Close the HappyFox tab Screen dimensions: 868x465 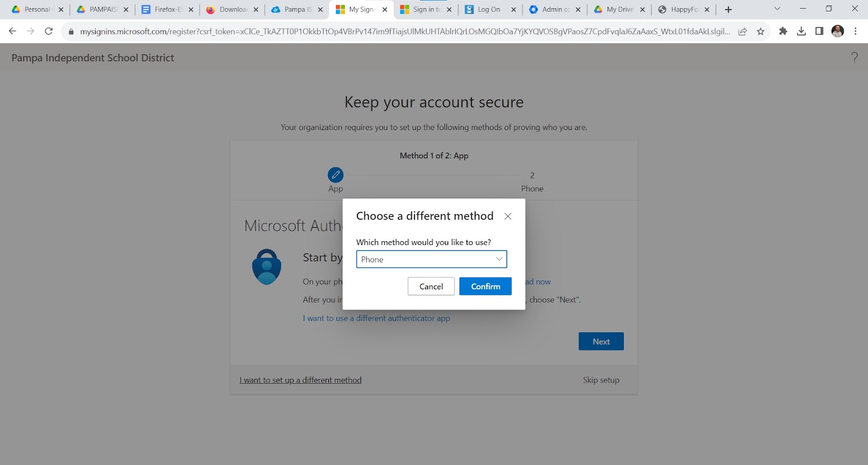tap(707, 9)
